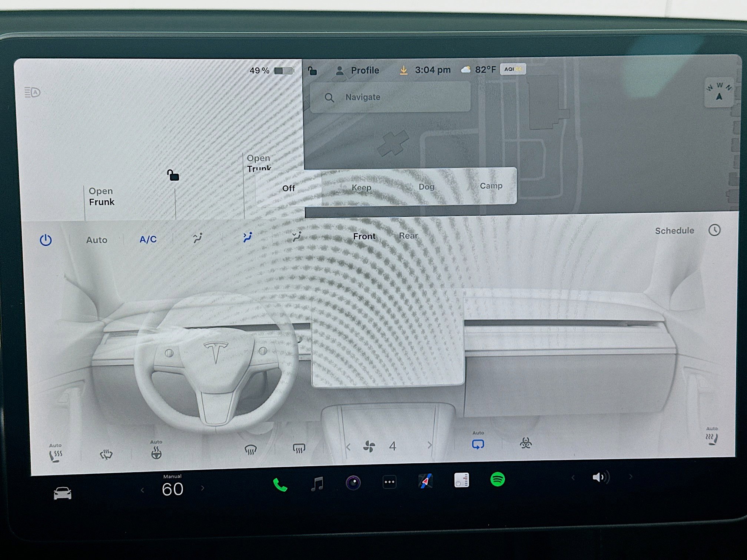
Task: Select Dog mode
Action: pos(426,187)
